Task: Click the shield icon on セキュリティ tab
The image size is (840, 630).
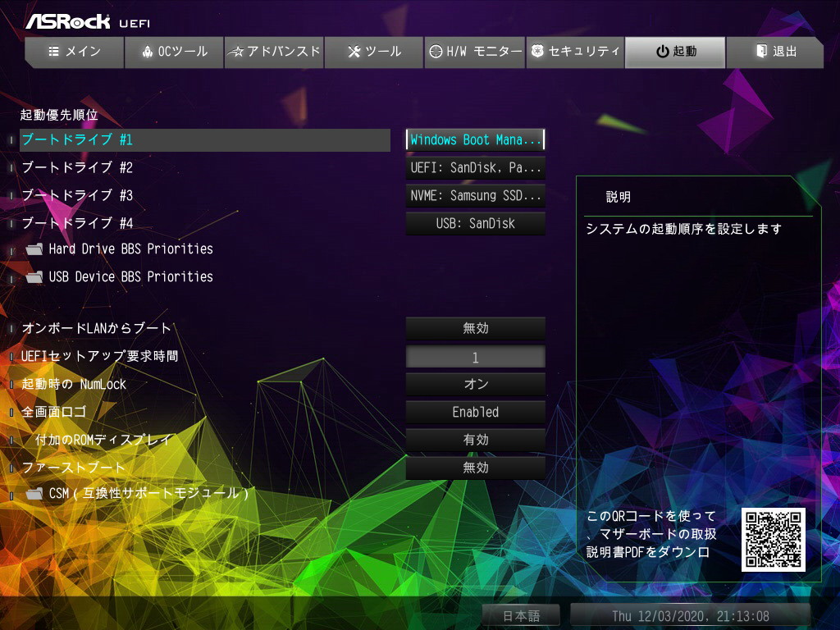Action: click(537, 51)
